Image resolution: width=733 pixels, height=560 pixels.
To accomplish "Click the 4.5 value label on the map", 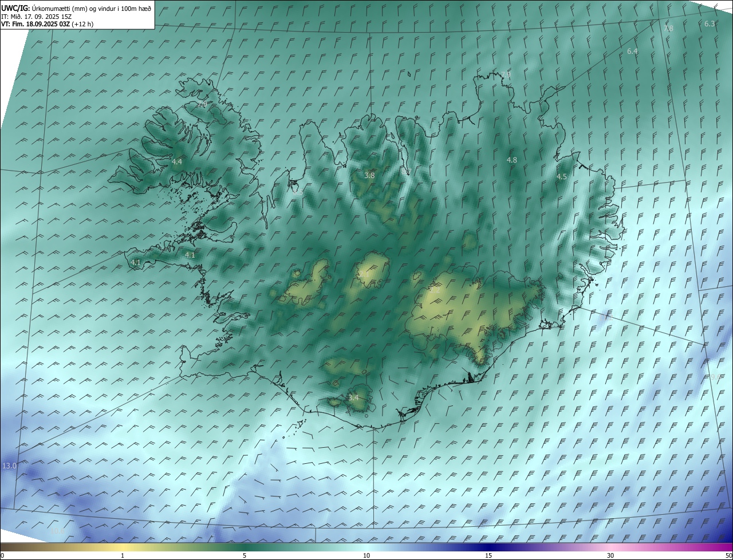I will 562,177.
